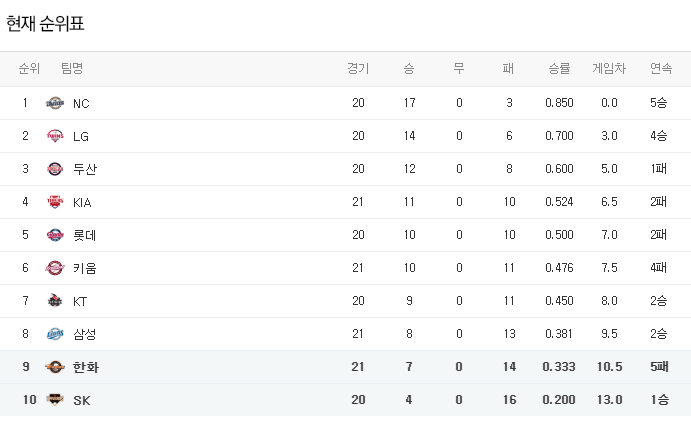Click the 게임차 column header
This screenshot has height=425, width=691.
[x=609, y=69]
